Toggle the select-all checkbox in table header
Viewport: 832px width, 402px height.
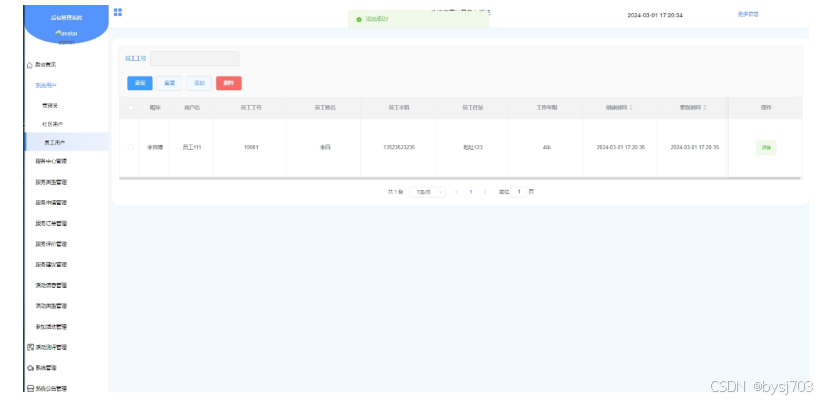click(131, 108)
